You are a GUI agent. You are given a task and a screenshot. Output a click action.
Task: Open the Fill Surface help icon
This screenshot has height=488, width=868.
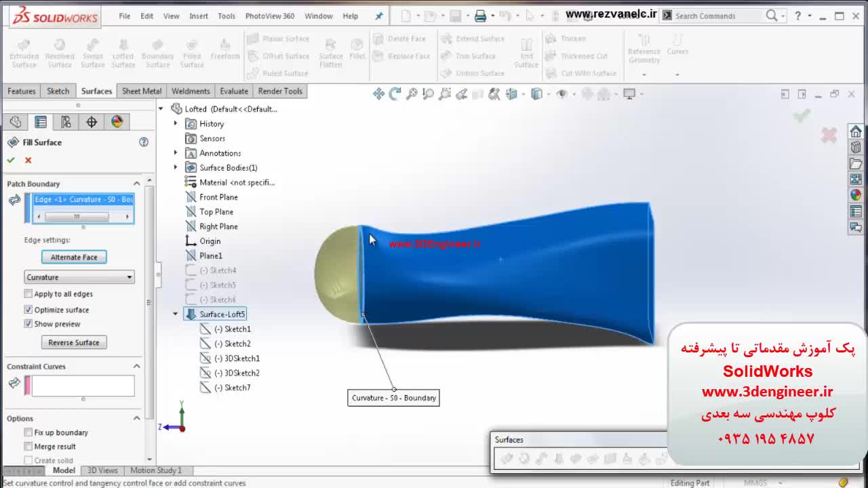(x=144, y=142)
